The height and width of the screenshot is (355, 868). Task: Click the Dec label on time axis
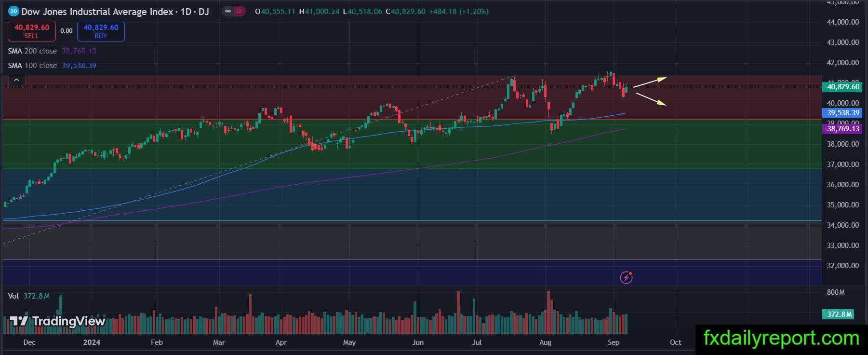(29, 342)
